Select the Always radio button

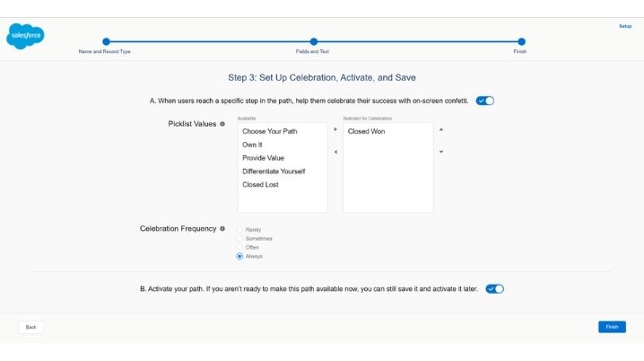point(239,257)
